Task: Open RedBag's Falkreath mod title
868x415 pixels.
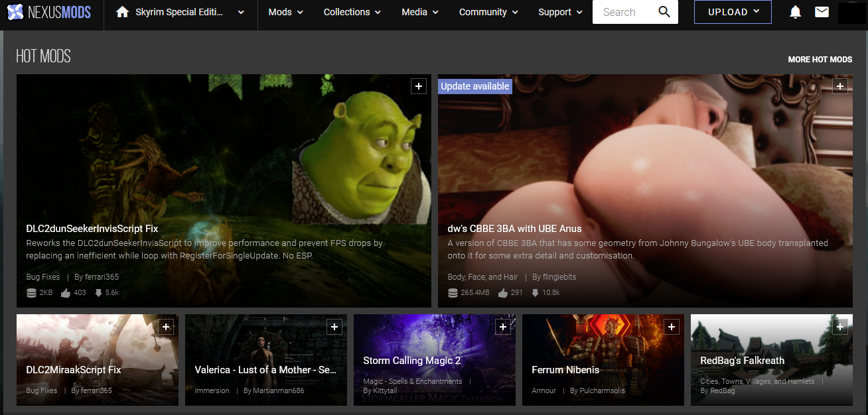Action: 742,361
